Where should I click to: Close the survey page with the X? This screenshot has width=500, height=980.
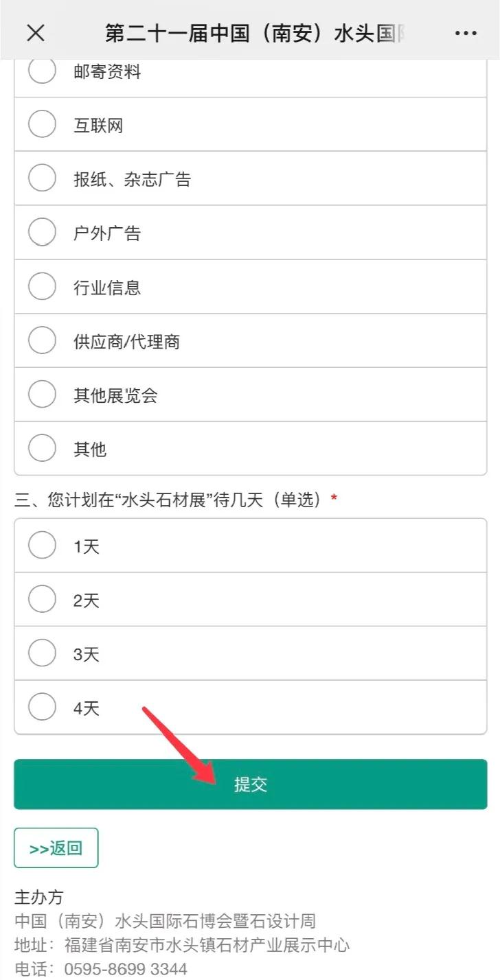36,32
